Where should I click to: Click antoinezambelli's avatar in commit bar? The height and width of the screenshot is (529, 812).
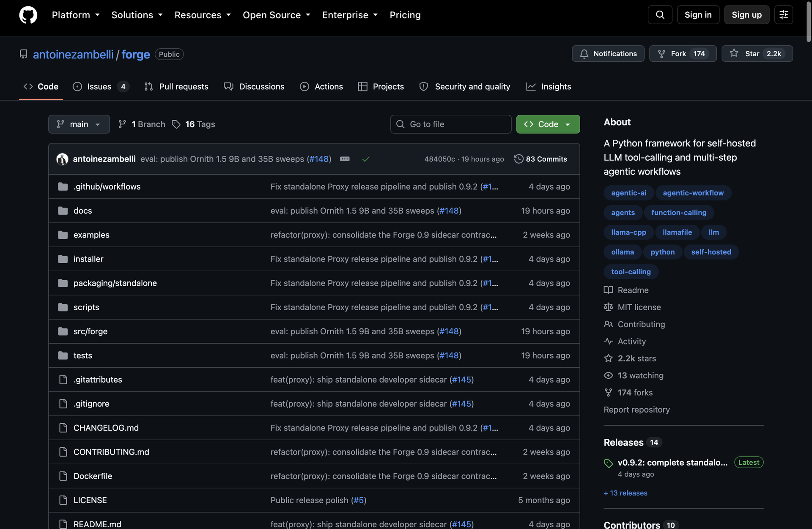pos(62,159)
